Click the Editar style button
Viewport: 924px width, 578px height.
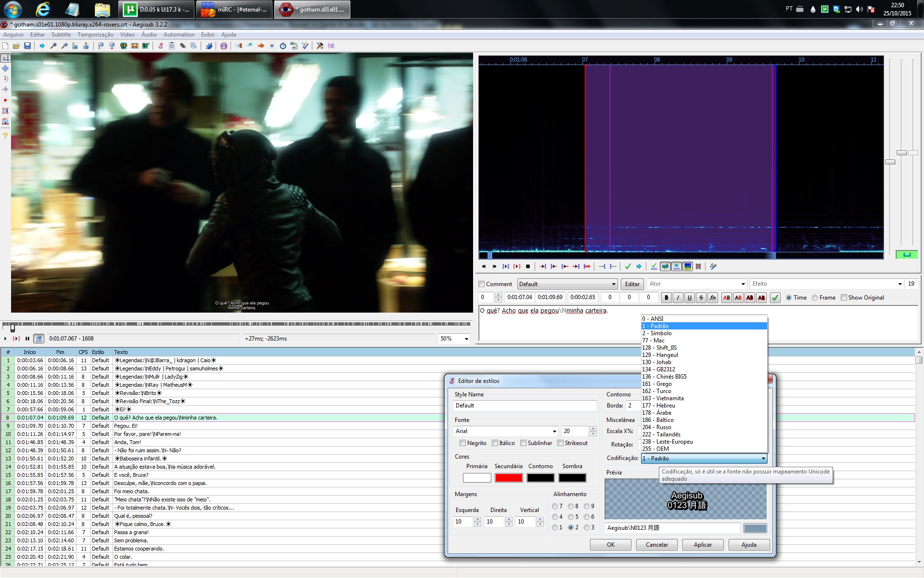pos(632,284)
